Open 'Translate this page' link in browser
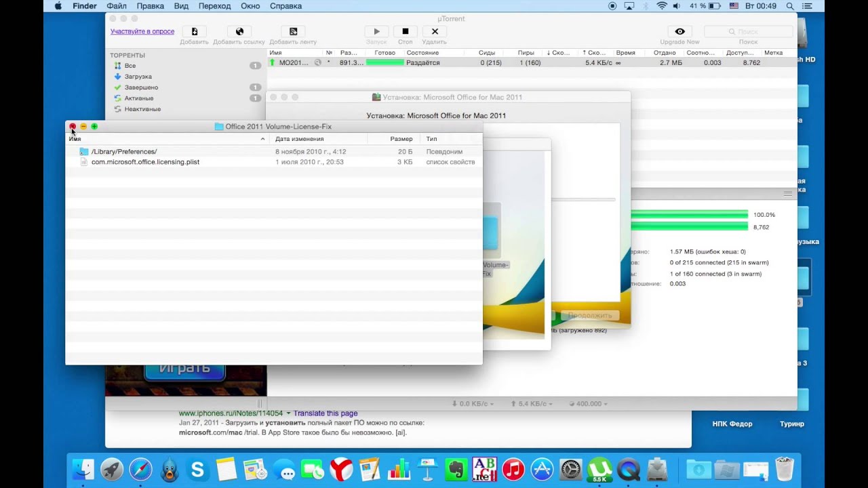This screenshot has width=868, height=488. [325, 413]
